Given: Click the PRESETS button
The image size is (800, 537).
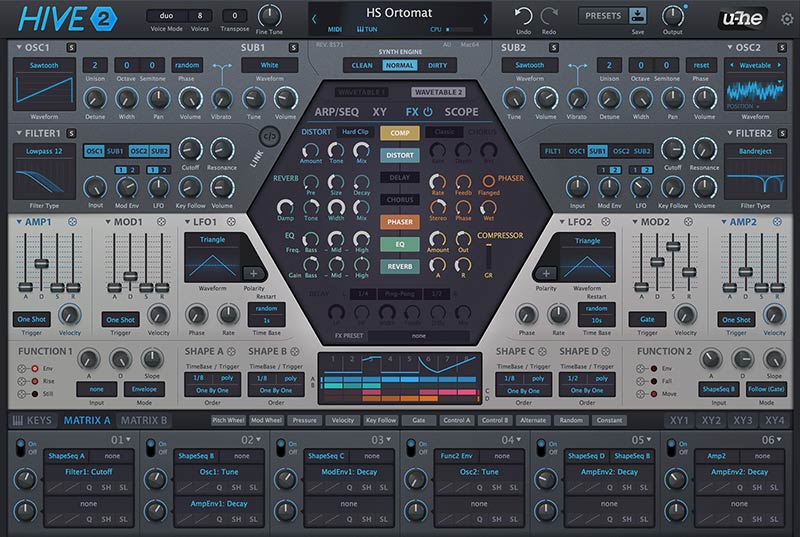Looking at the screenshot, I should 603,16.
